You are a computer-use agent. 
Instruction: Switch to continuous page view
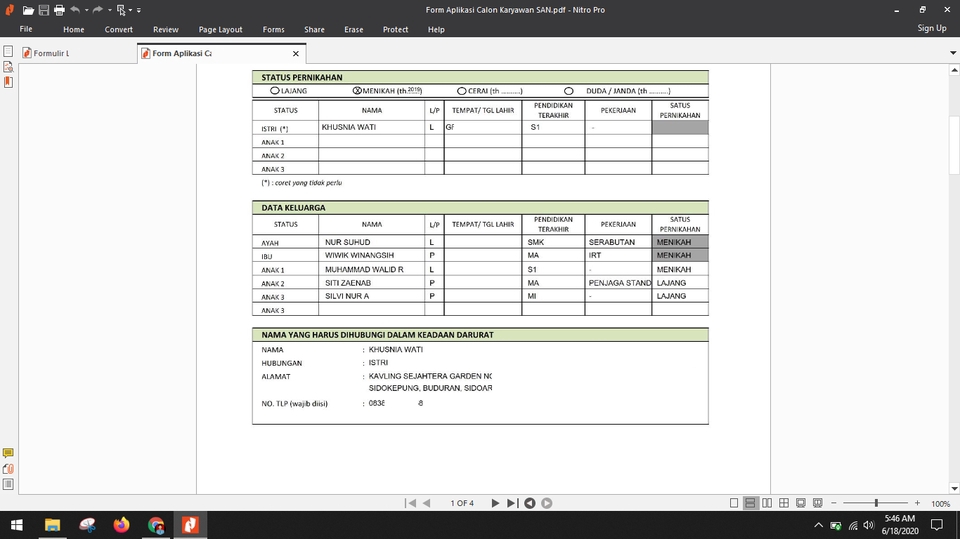click(750, 503)
